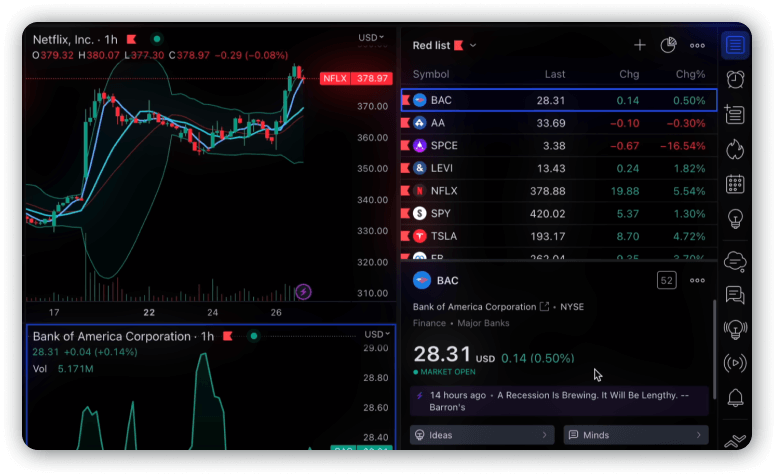778x476 pixels.
Task: Click the Netflix, Inc. 1h chart title
Action: point(75,40)
